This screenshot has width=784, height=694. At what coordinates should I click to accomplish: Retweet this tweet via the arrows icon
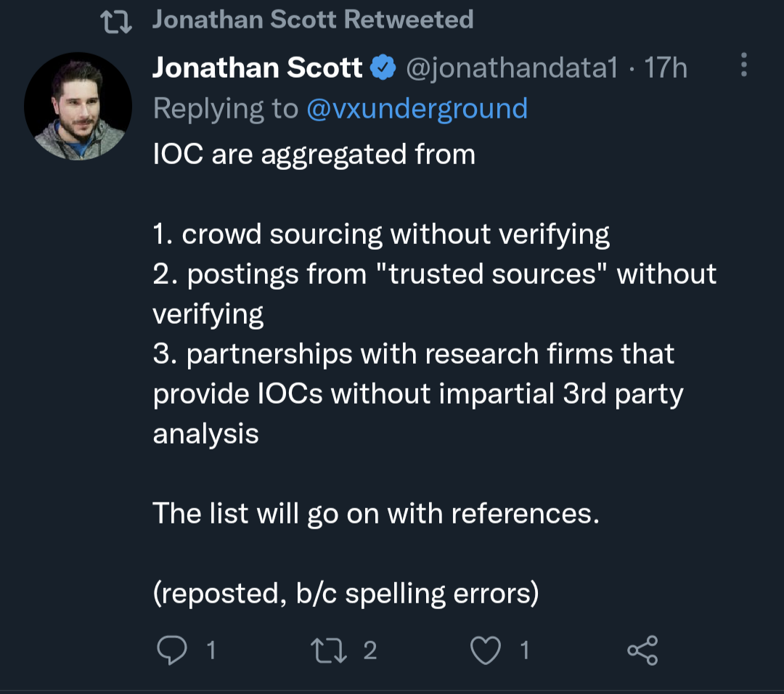[x=327, y=650]
